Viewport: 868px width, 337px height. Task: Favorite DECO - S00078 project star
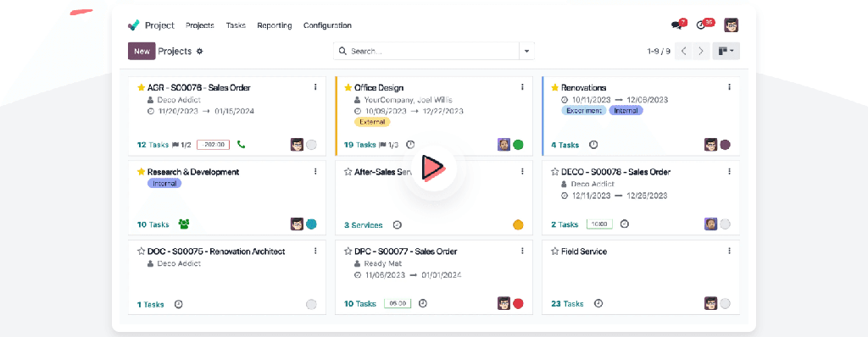pos(555,172)
